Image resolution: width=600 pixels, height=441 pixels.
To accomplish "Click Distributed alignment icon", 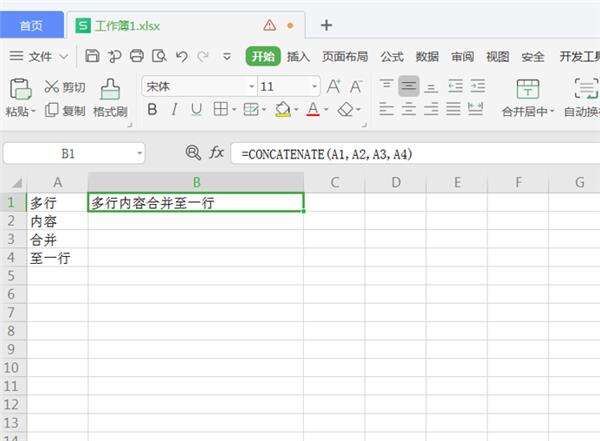I will pyautogui.click(x=475, y=109).
